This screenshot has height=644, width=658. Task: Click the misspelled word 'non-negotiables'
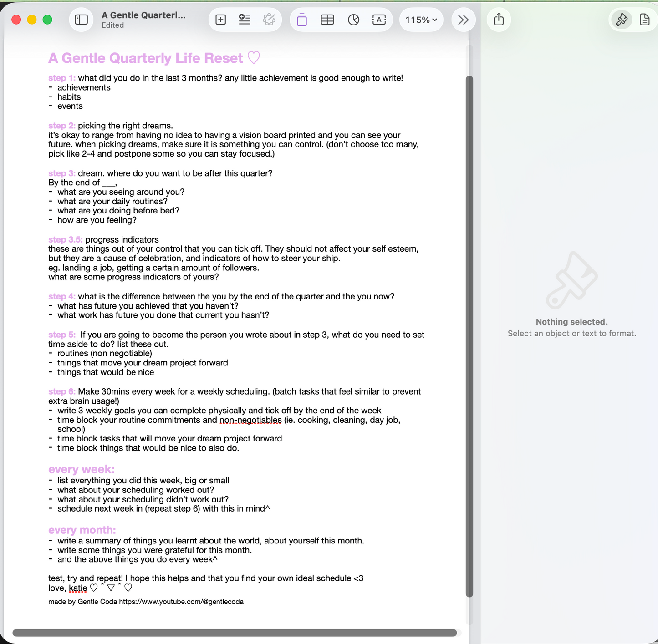click(x=250, y=420)
